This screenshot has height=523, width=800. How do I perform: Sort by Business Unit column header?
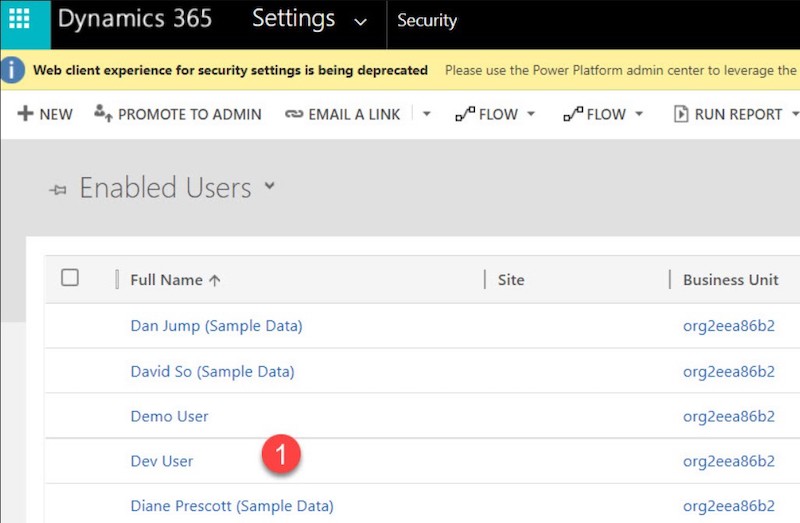731,280
